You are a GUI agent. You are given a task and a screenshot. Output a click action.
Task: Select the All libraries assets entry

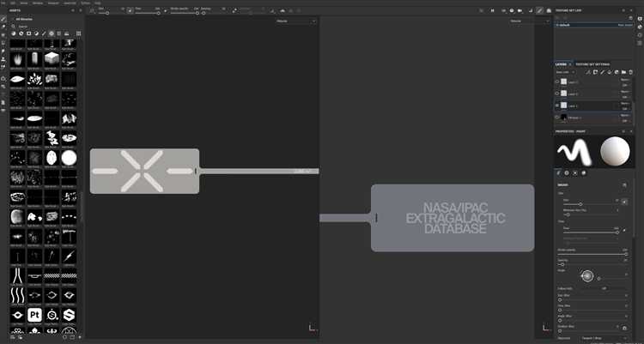[24, 19]
